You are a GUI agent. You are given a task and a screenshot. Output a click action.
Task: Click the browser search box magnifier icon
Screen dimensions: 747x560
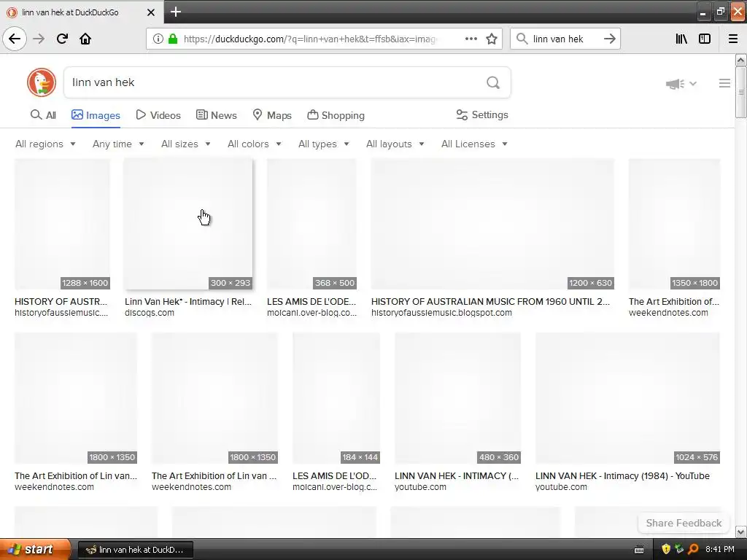coord(522,39)
